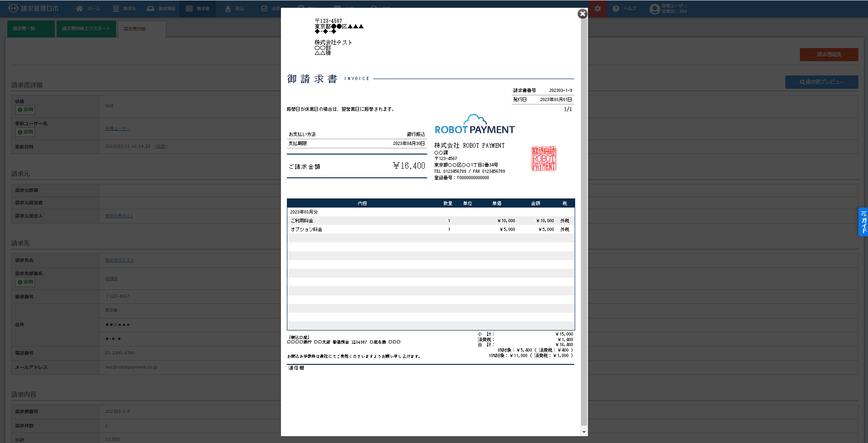Click the ホーム house icon
This screenshot has height=443, width=868.
pos(79,9)
